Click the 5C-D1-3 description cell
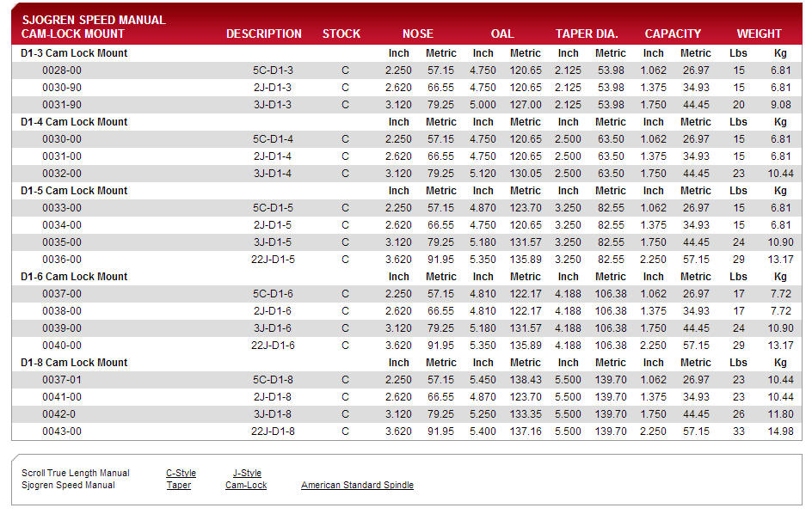The width and height of the screenshot is (812, 514). point(273,70)
